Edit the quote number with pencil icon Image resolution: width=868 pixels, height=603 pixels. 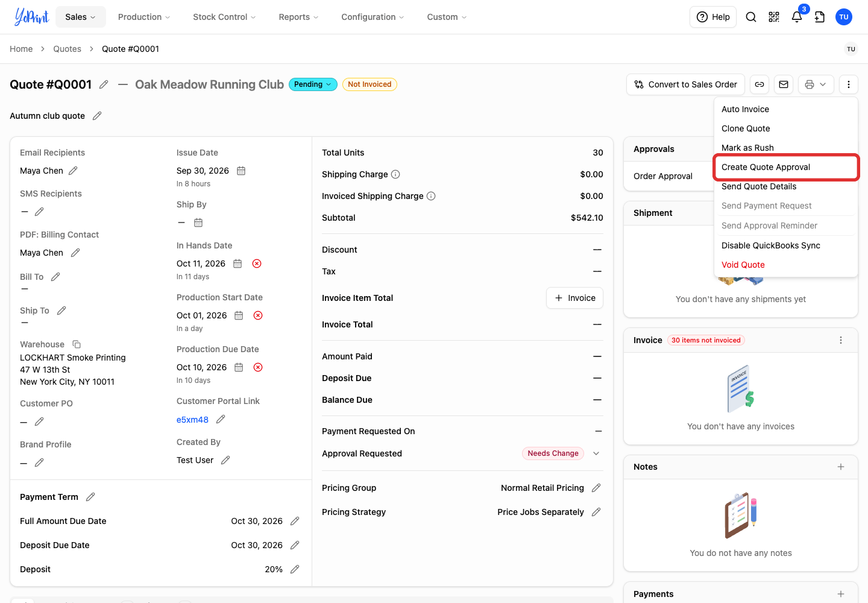104,84
